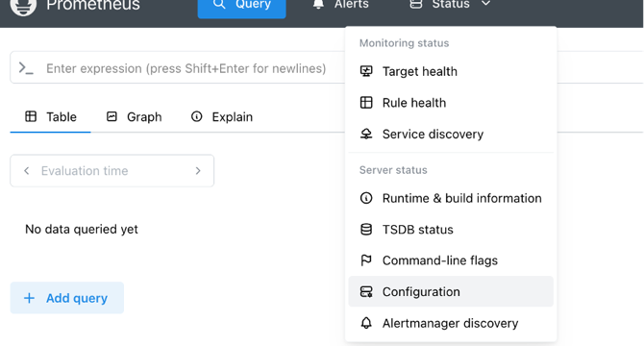The width and height of the screenshot is (644, 346).
Task: Click the 'Monitoring status' section label
Action: pyautogui.click(x=404, y=43)
